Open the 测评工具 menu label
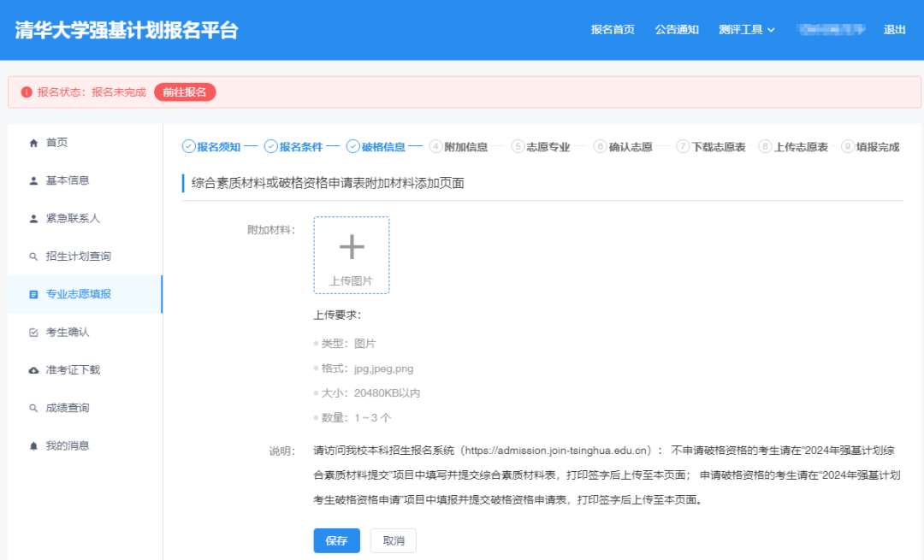The width and height of the screenshot is (924, 560). (741, 29)
